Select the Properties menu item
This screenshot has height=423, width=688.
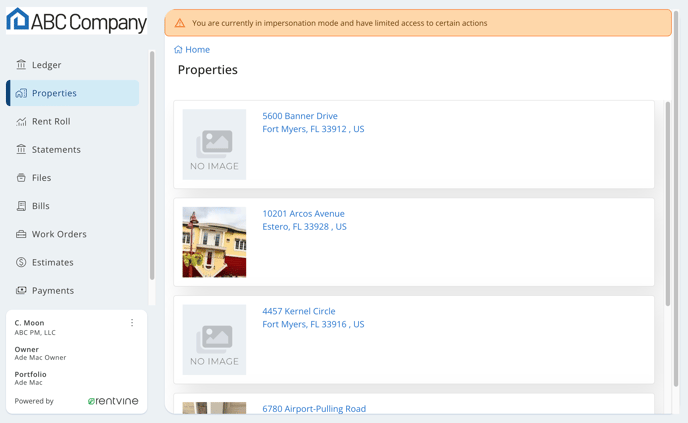(73, 93)
